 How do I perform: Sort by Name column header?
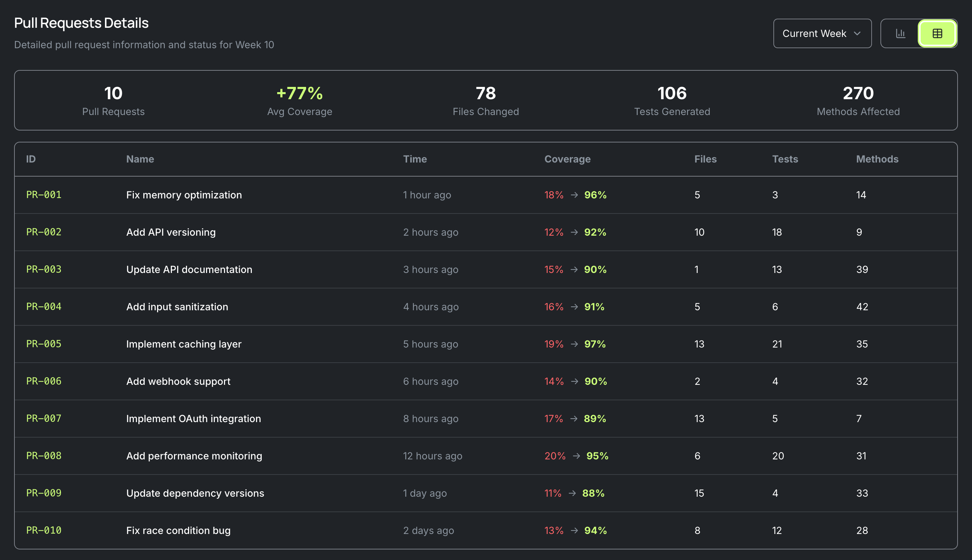pos(140,159)
